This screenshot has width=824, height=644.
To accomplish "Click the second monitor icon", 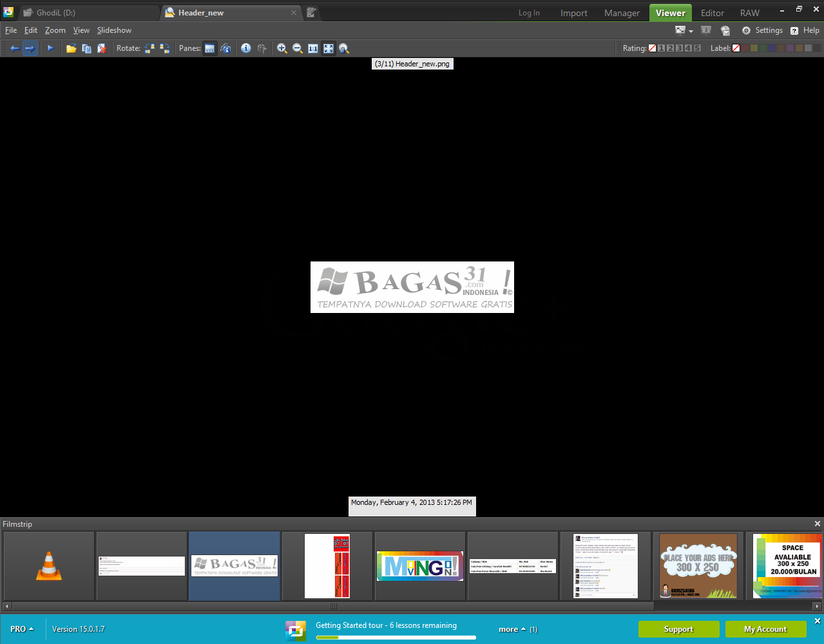I will point(706,30).
